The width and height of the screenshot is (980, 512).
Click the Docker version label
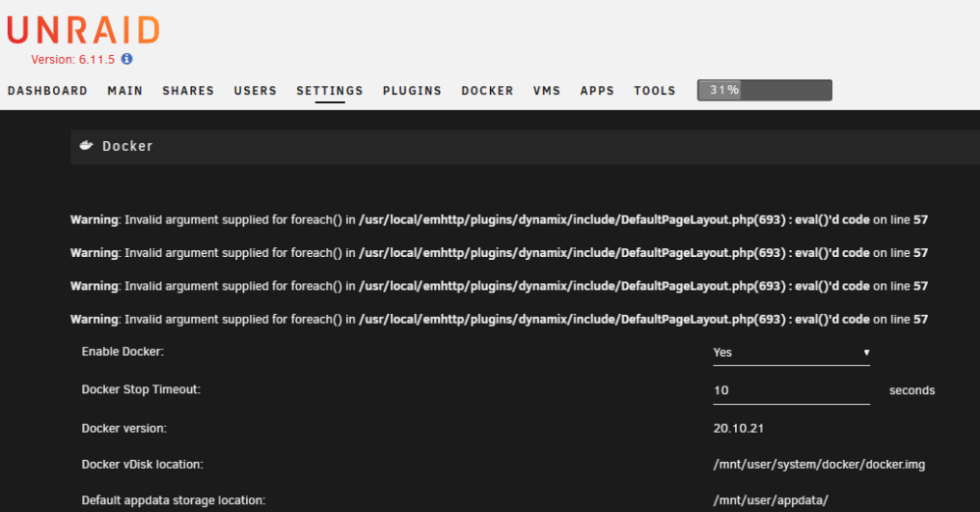[124, 429]
